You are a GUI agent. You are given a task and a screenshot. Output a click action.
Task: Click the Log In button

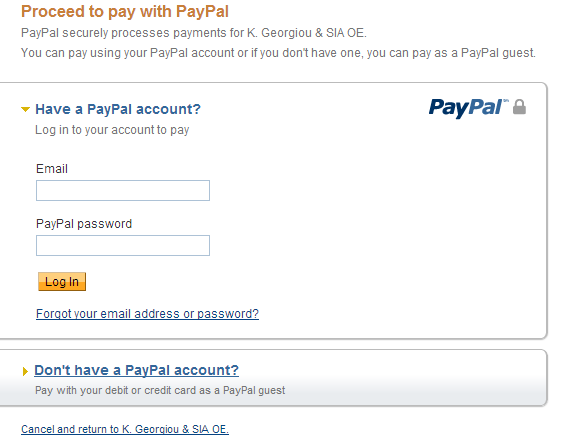pos(62,282)
